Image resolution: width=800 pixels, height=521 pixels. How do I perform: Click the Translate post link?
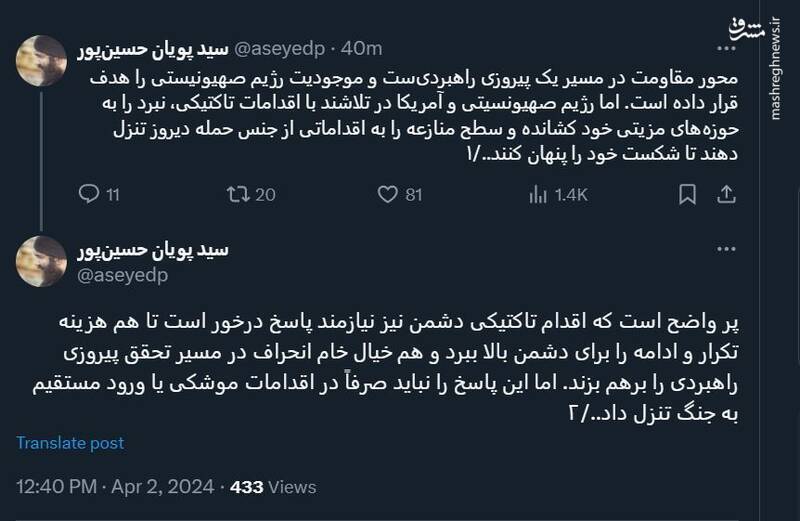point(70,443)
